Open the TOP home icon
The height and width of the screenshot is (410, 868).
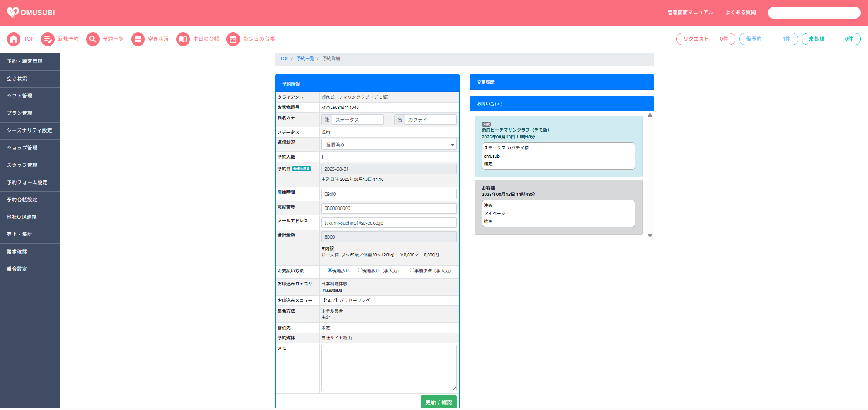14,39
